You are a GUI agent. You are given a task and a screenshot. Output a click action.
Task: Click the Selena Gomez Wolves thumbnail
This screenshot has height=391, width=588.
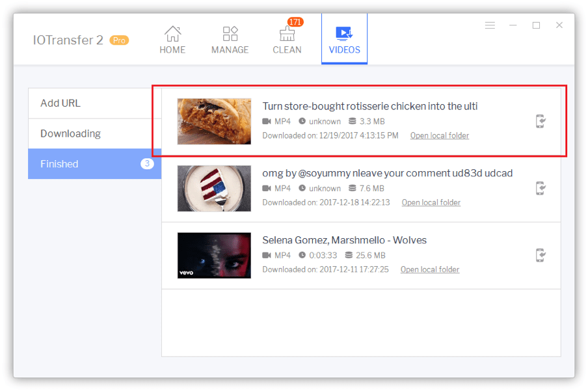[x=213, y=255]
